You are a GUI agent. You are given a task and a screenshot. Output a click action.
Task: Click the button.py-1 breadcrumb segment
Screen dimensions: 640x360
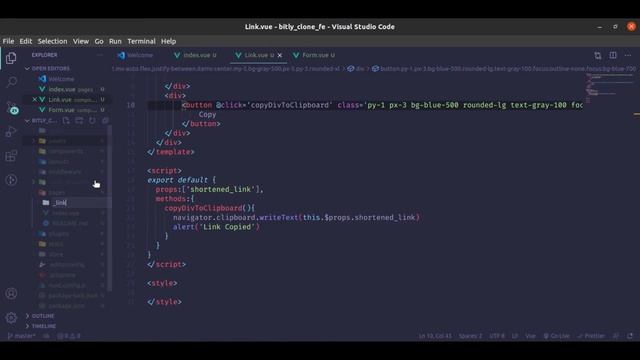click(504, 69)
